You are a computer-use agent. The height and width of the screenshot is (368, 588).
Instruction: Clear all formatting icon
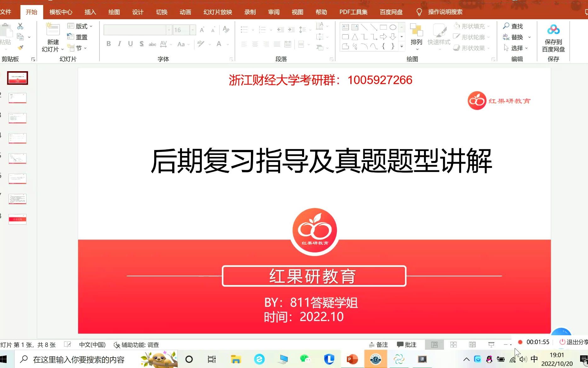(226, 30)
